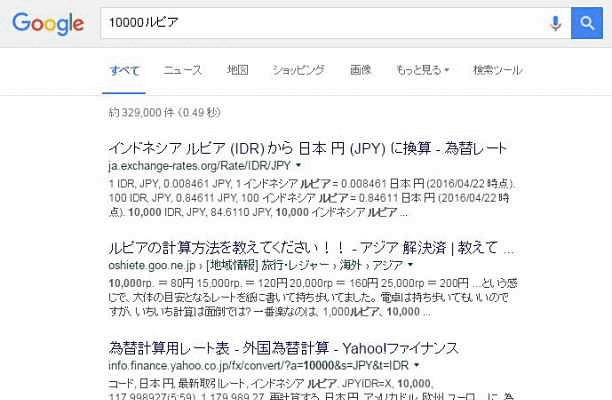Click the info.finance.yahoo.co.jp URL text
Image resolution: width=612 pixels, height=400 pixels.
pyautogui.click(x=258, y=366)
